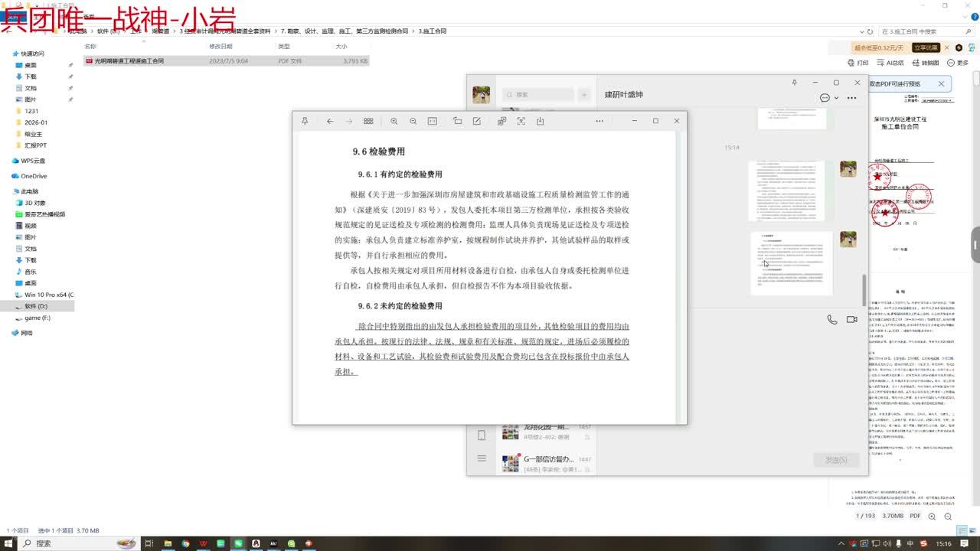Click the text recognition scan icon
The image size is (980, 551).
point(521,121)
